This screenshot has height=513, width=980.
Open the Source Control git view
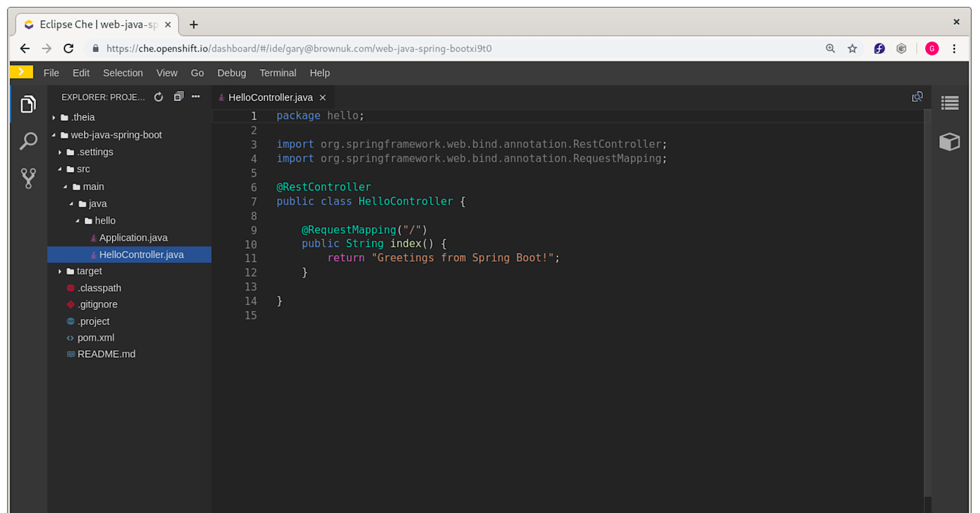(x=28, y=178)
